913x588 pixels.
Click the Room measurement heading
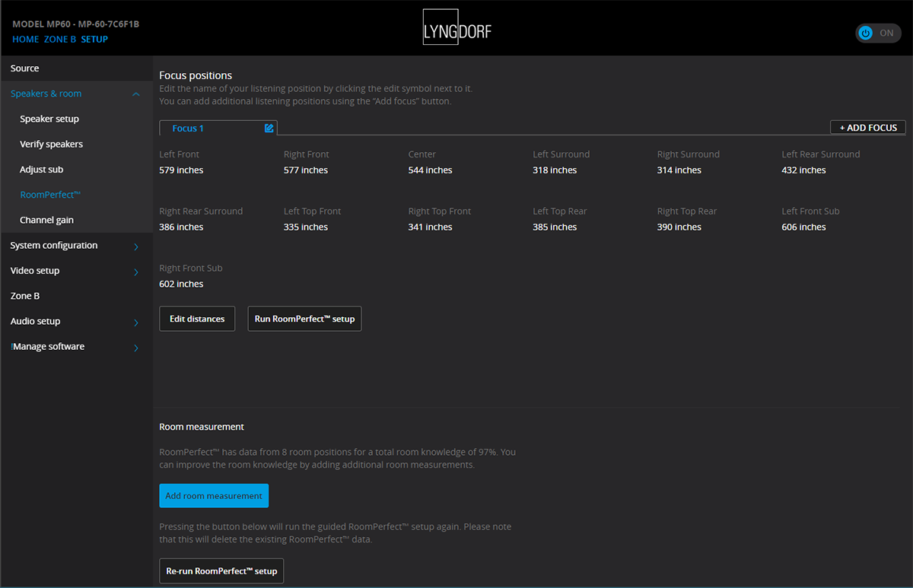point(202,427)
